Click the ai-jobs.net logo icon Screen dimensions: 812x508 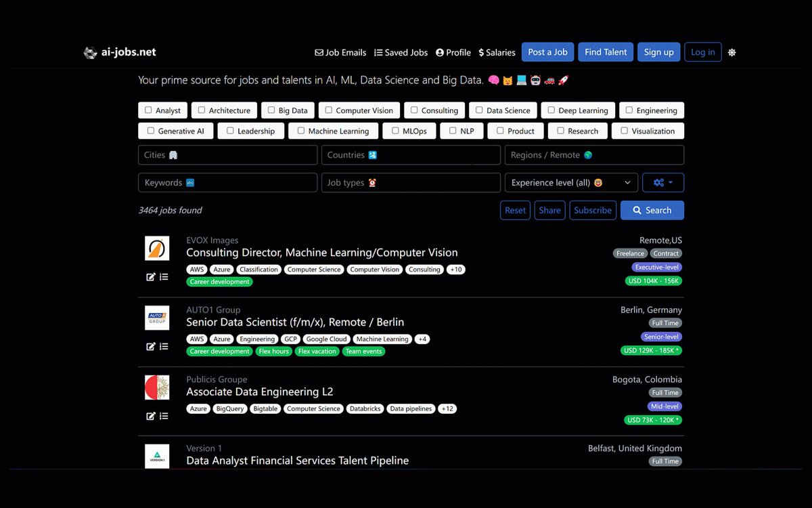pos(90,52)
